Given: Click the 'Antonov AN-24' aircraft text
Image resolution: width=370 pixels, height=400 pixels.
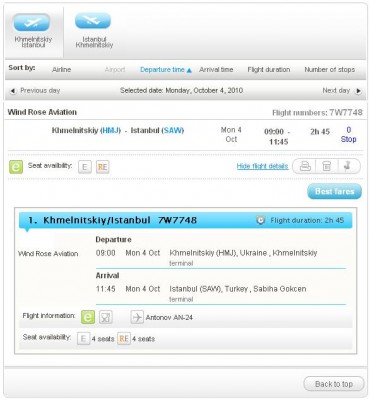Looking at the screenshot, I should (x=169, y=318).
